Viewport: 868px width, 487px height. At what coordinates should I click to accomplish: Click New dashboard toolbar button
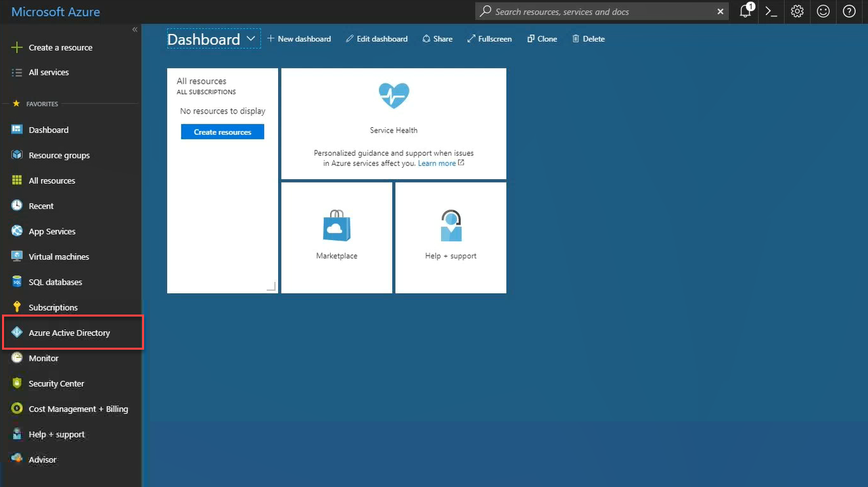point(299,39)
